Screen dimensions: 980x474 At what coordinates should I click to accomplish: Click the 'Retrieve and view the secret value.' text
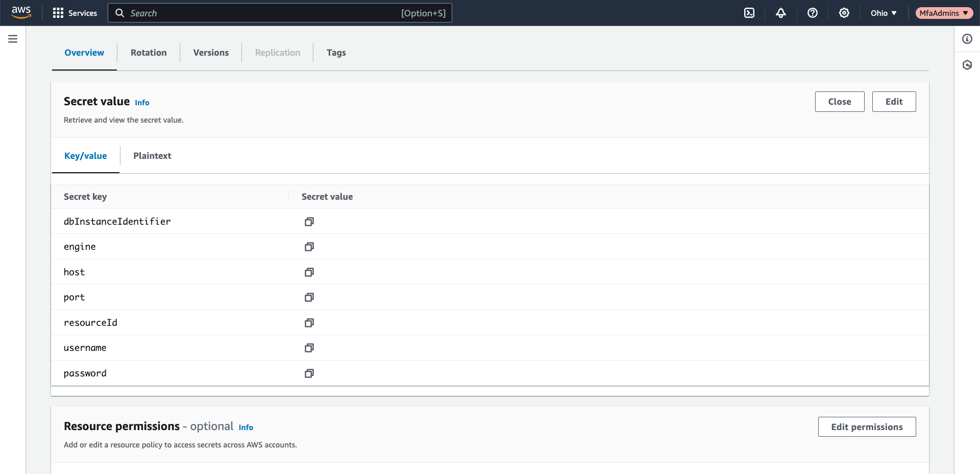[124, 120]
